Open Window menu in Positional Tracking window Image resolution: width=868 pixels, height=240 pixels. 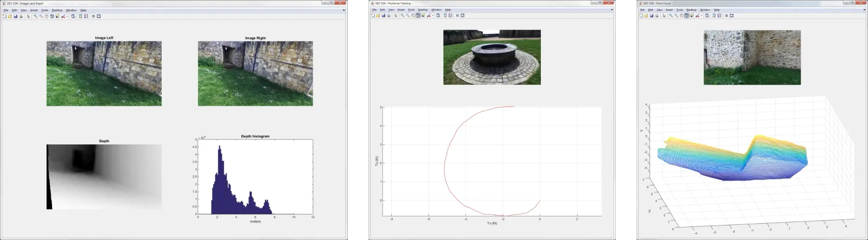(x=436, y=10)
